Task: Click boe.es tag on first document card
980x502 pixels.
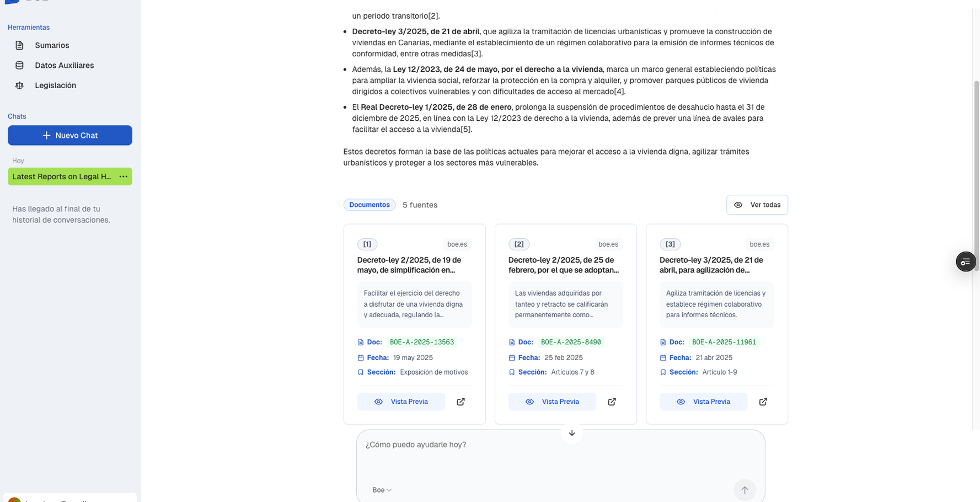Action: pyautogui.click(x=457, y=244)
